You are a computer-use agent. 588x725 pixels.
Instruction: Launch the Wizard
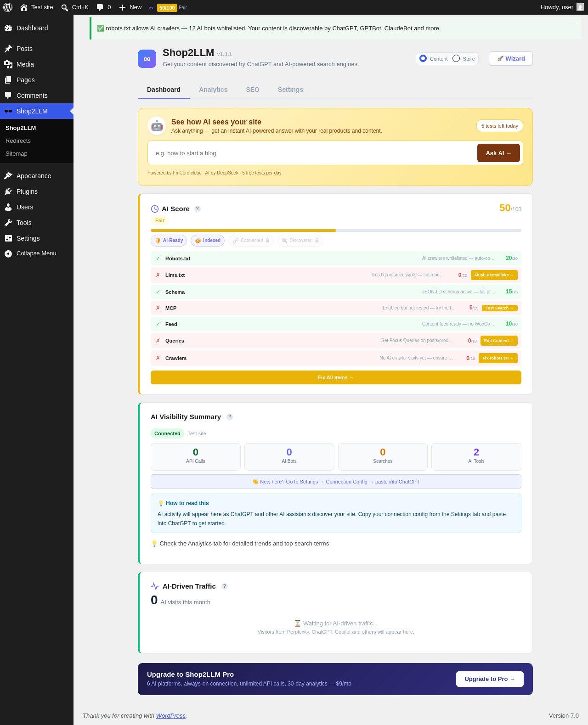pos(511,59)
